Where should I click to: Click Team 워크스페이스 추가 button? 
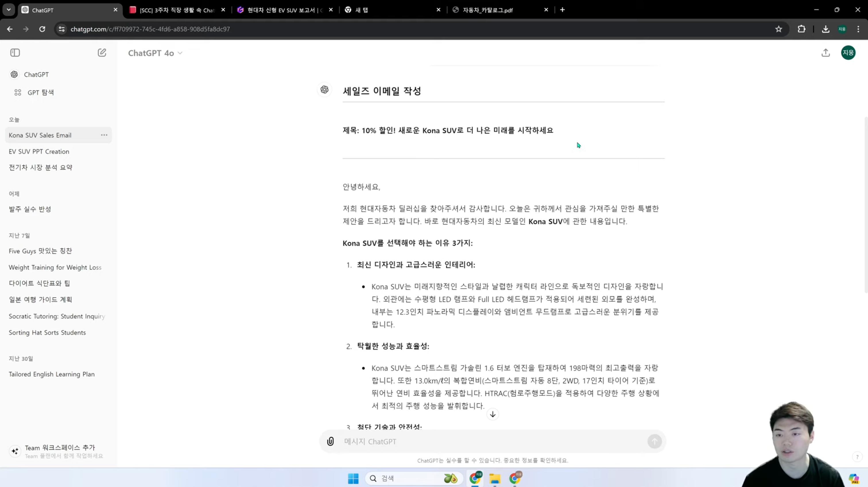click(57, 451)
